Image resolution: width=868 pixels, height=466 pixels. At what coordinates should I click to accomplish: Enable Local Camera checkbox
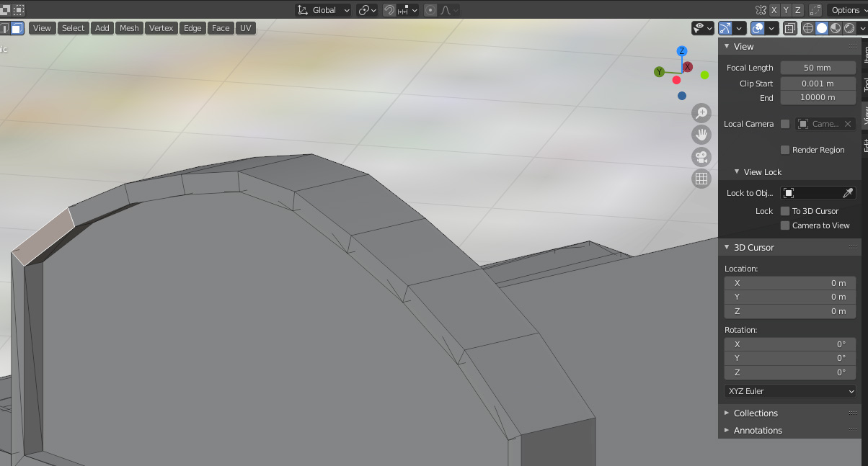[785, 124]
